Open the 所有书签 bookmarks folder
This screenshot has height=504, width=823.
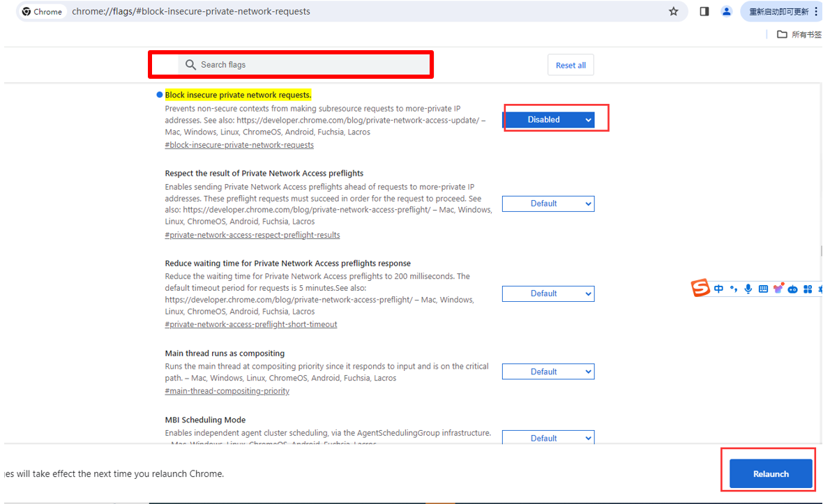[x=799, y=34]
